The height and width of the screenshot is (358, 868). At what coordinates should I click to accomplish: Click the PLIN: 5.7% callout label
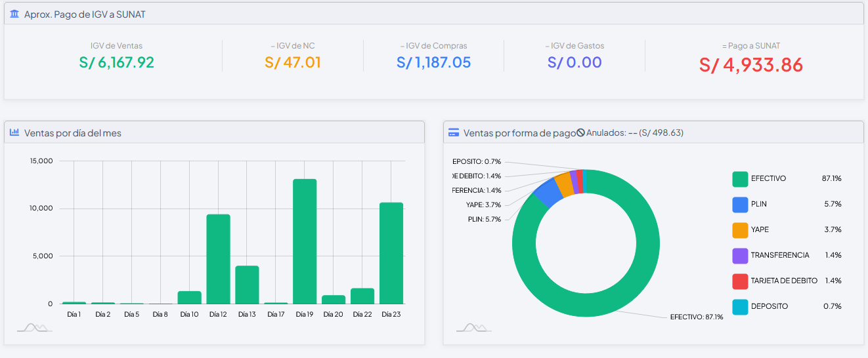485,219
